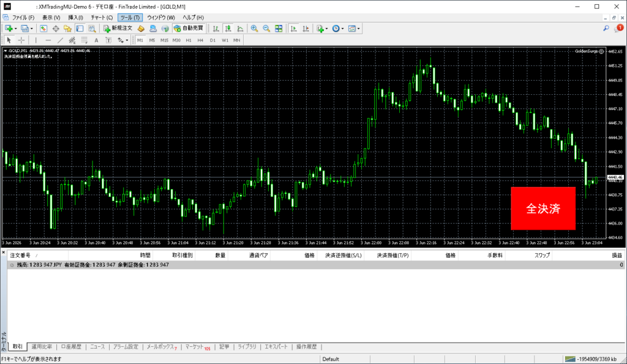
Task: Expand the arrows objects dropdown
Action: click(x=127, y=40)
